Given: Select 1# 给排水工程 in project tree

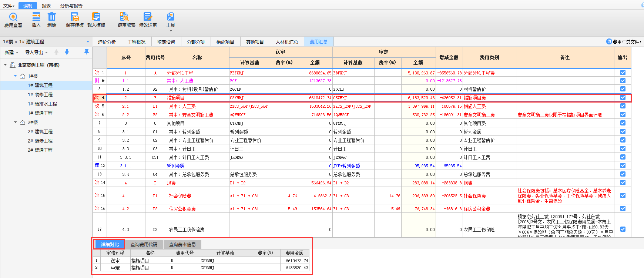Looking at the screenshot, I should [42, 104].
